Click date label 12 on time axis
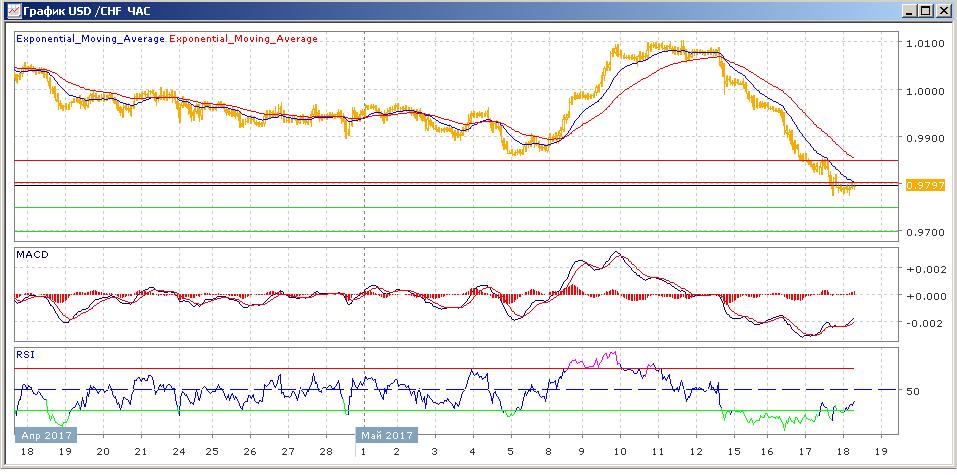 tap(695, 452)
